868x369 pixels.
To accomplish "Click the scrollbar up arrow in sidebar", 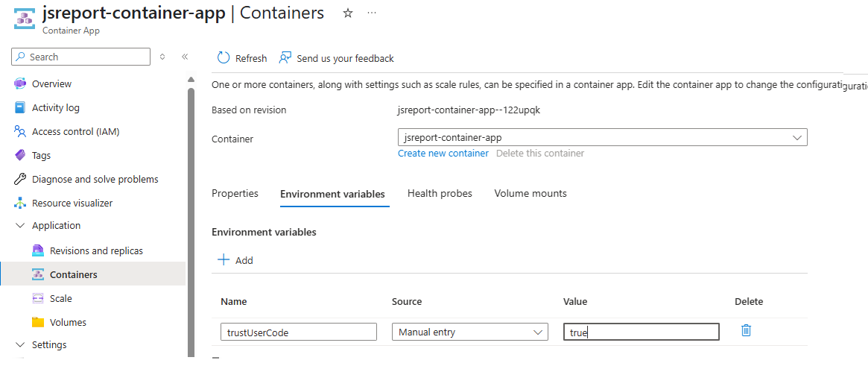I will tap(191, 79).
